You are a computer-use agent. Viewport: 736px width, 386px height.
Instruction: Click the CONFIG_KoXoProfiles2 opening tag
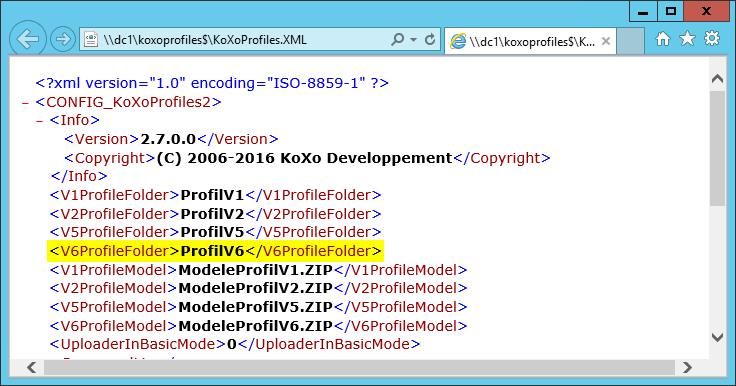click(x=128, y=102)
